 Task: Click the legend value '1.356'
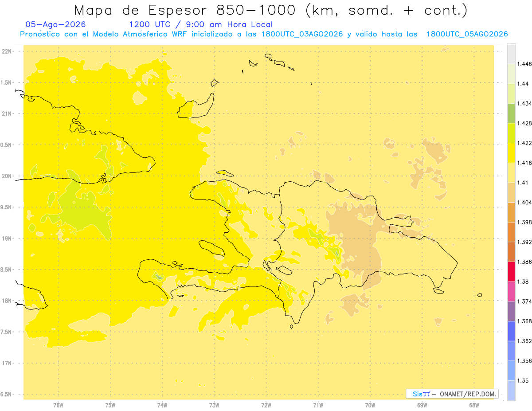(x=524, y=360)
